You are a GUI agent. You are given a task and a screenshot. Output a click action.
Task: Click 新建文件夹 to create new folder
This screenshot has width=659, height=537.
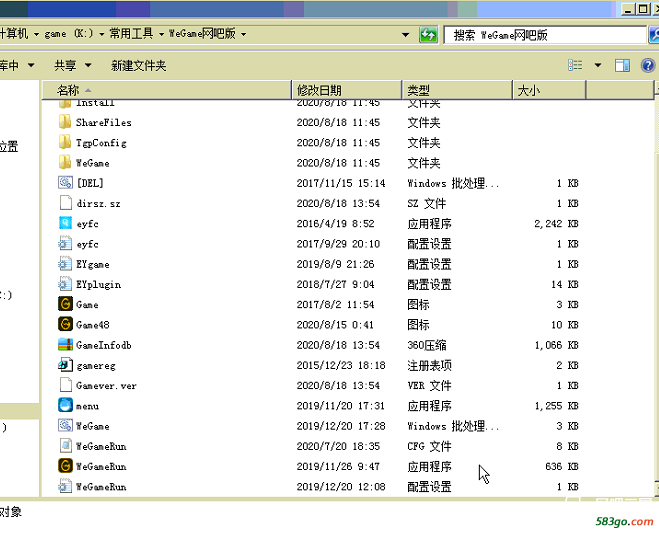coord(138,66)
